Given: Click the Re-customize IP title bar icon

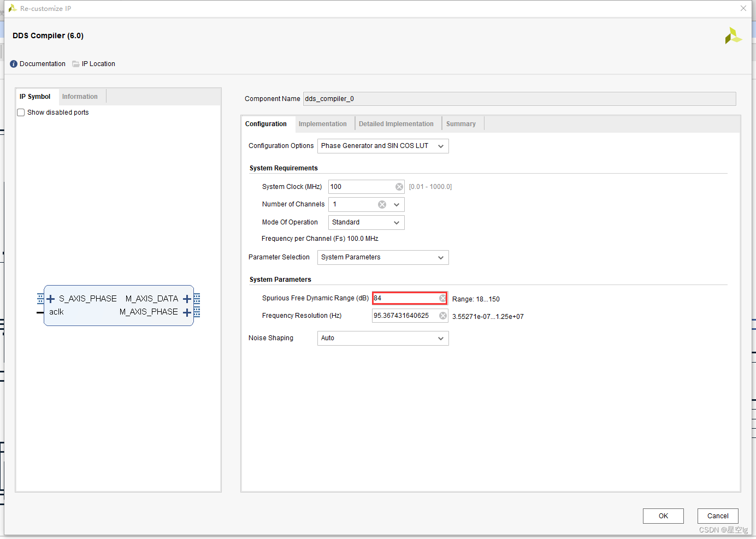Looking at the screenshot, I should [x=12, y=8].
